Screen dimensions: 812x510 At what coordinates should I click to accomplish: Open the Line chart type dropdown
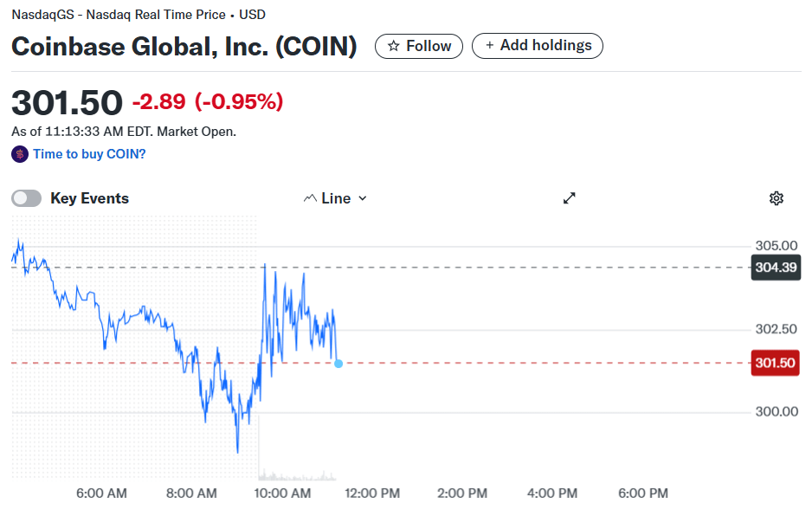click(335, 198)
